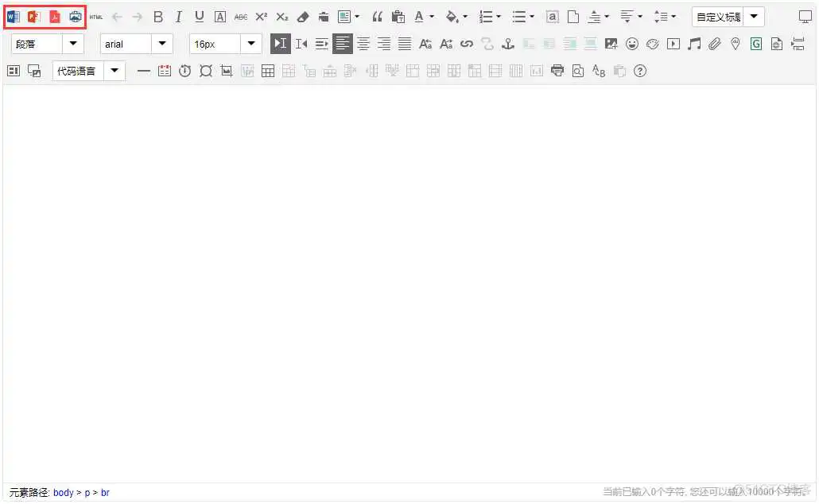Attach a file using the paperclip icon
Image resolution: width=819 pixels, height=504 pixels.
715,45
